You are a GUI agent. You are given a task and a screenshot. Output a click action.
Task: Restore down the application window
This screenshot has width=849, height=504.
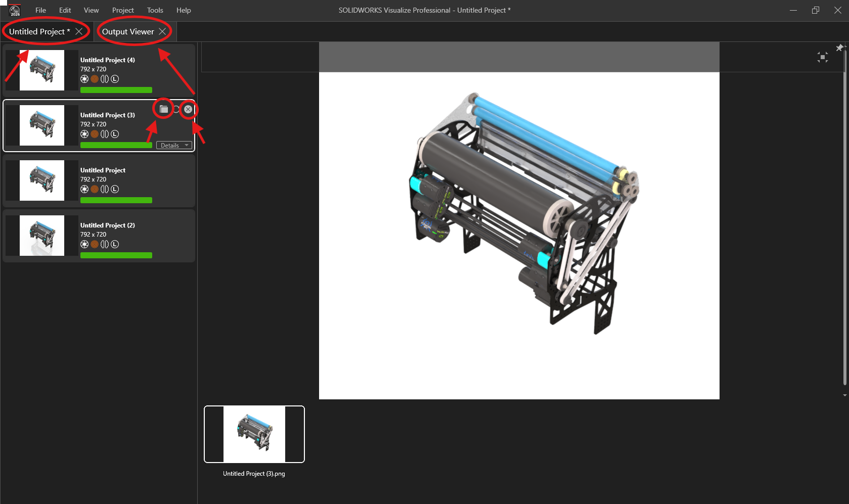pyautogui.click(x=816, y=10)
